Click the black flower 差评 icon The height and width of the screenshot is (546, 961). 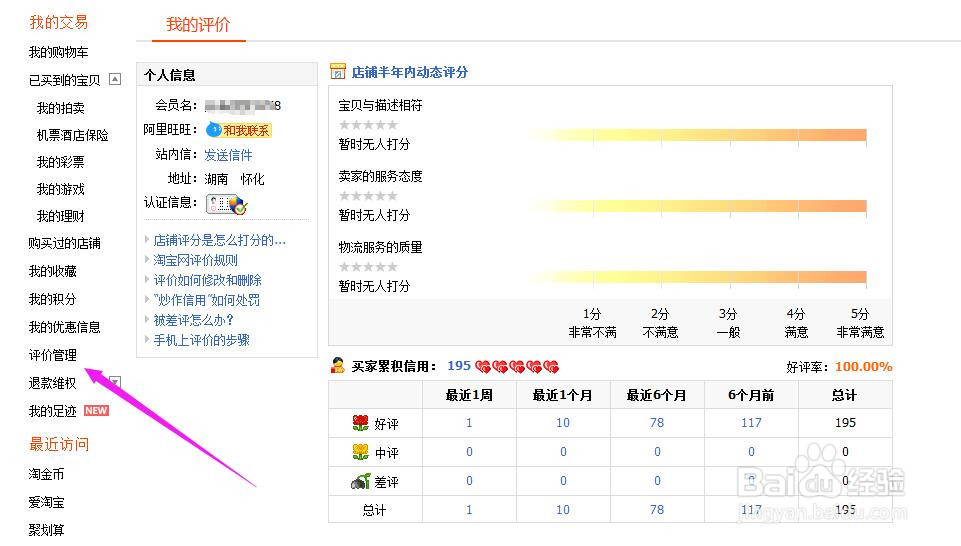click(360, 481)
